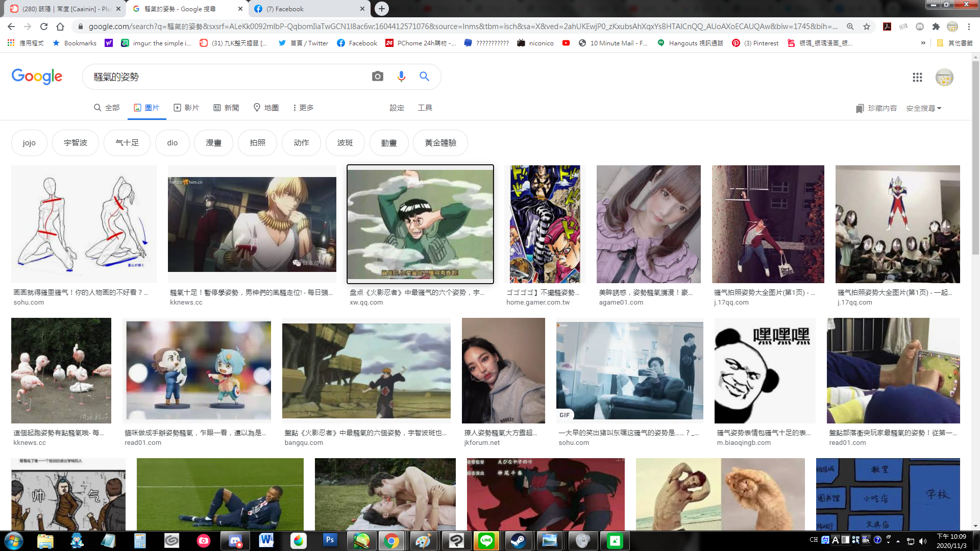Open the figure drawing sketch from sohu.com
The image size is (980, 551).
pyautogui.click(x=84, y=224)
